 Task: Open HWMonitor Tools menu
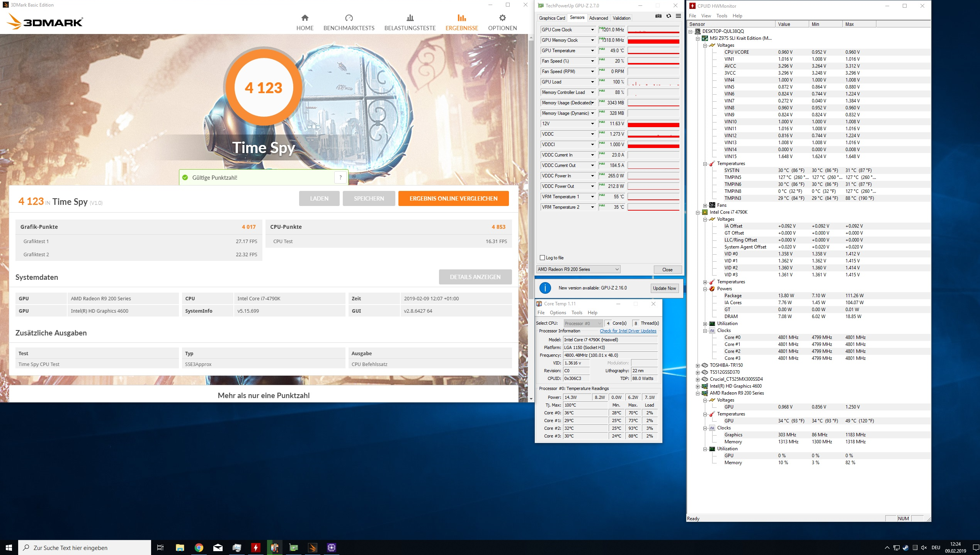(x=721, y=16)
